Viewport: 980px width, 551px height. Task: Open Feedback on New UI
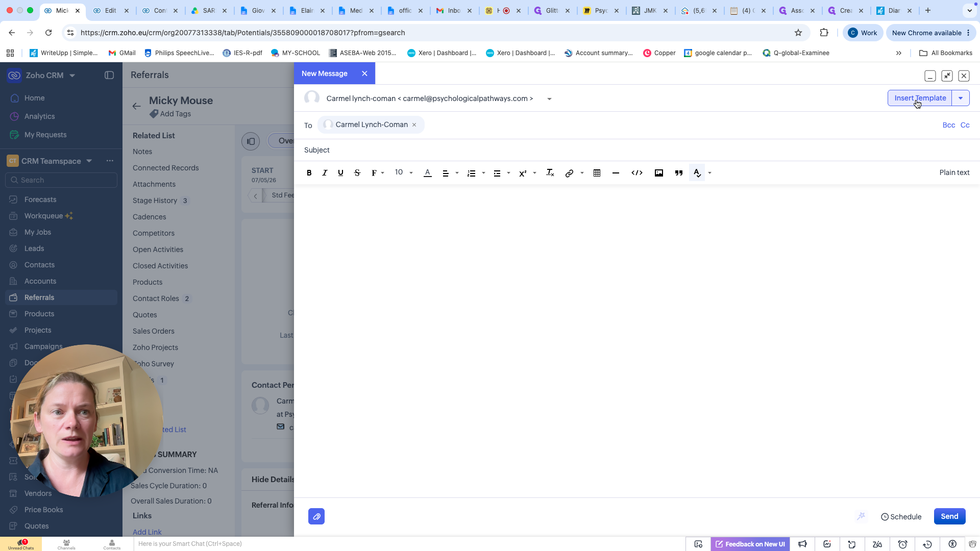tap(750, 544)
